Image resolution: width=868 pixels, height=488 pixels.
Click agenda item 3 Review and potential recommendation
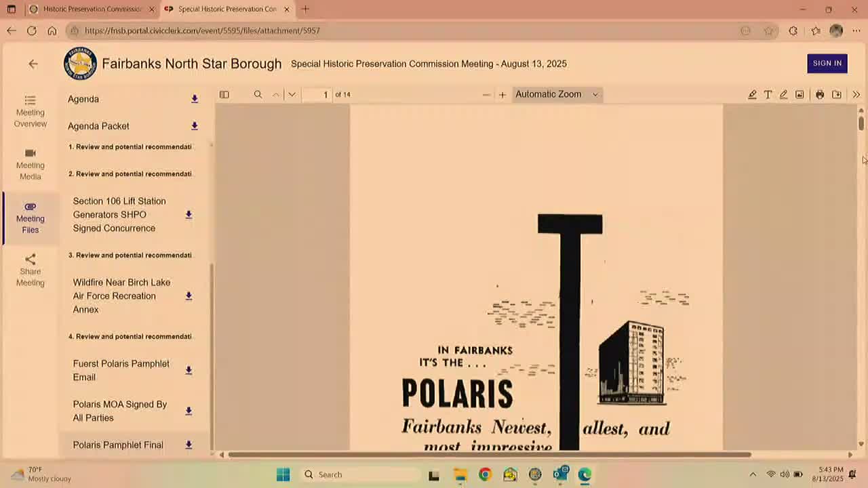(x=130, y=256)
